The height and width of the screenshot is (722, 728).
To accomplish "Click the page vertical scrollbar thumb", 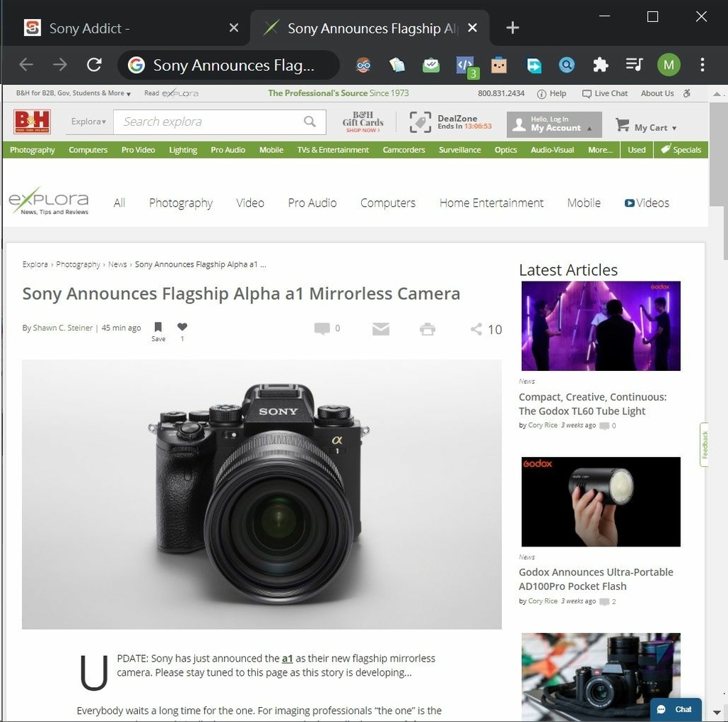I will point(717,154).
